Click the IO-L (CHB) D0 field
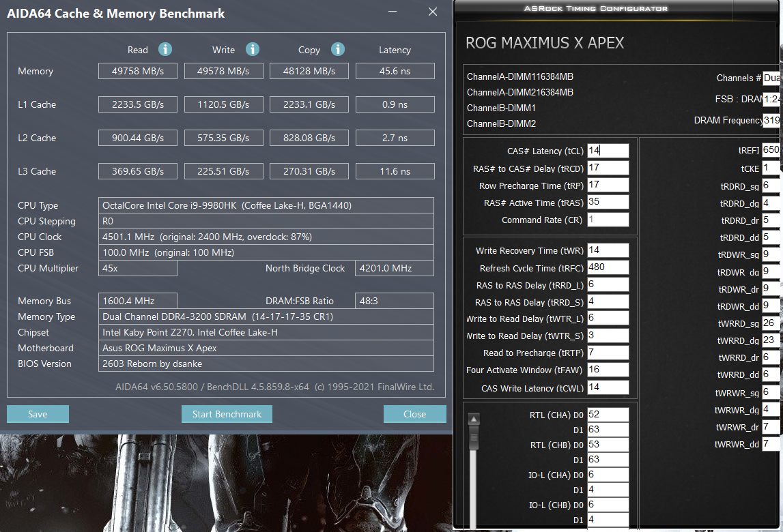 pyautogui.click(x=608, y=505)
